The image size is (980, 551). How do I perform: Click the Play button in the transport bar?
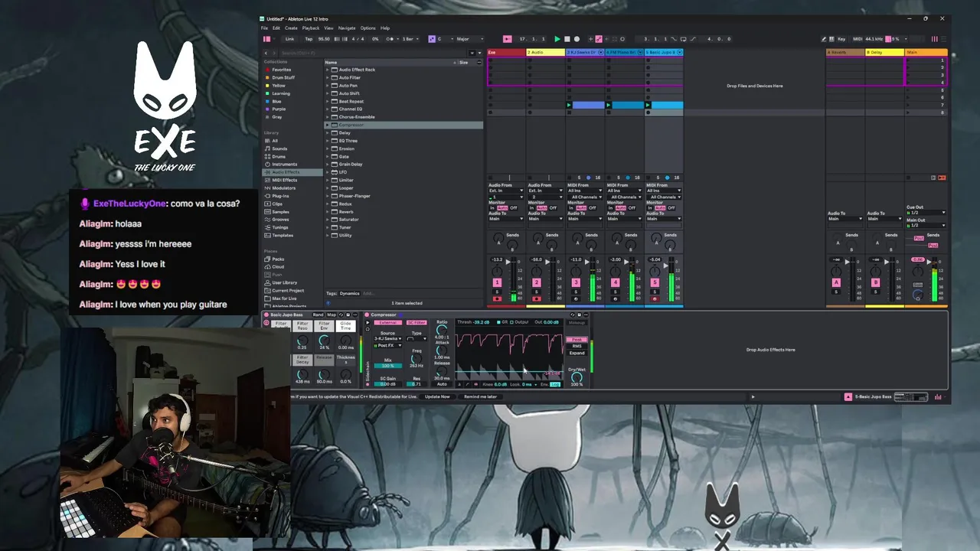557,39
